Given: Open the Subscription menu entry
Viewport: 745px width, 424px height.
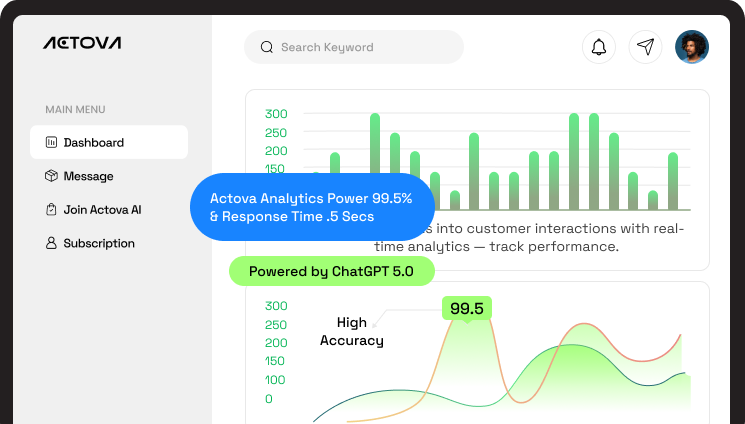Looking at the screenshot, I should (x=99, y=243).
